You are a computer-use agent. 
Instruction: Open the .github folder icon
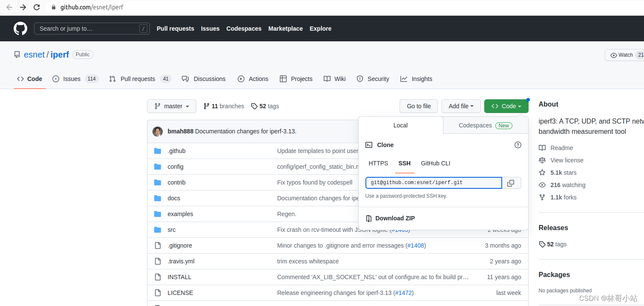point(158,151)
